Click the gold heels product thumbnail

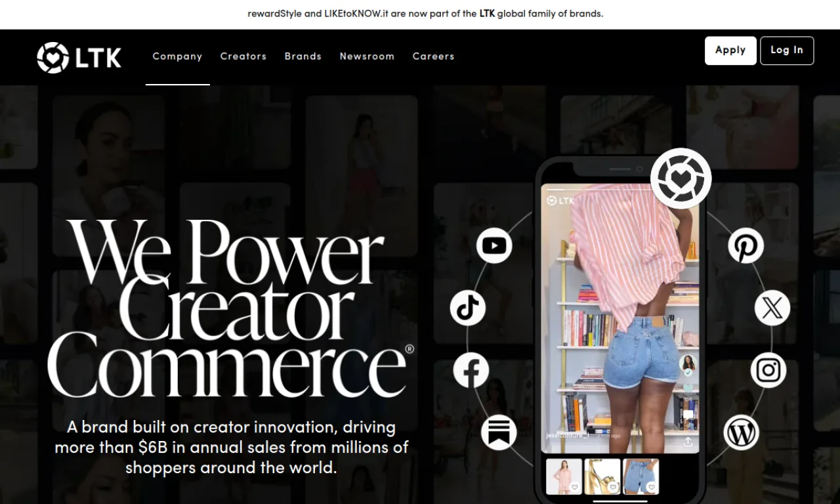[602, 476]
